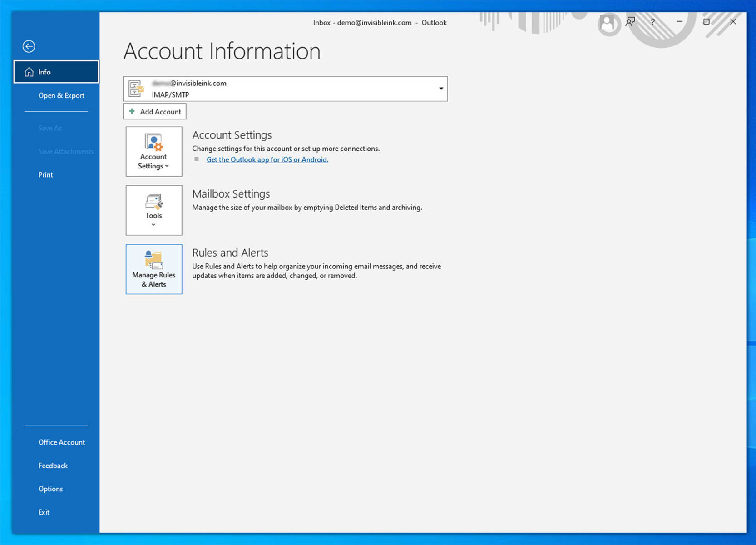Minimize the Outlook window
Image resolution: width=756 pixels, height=545 pixels.
pyautogui.click(x=679, y=21)
